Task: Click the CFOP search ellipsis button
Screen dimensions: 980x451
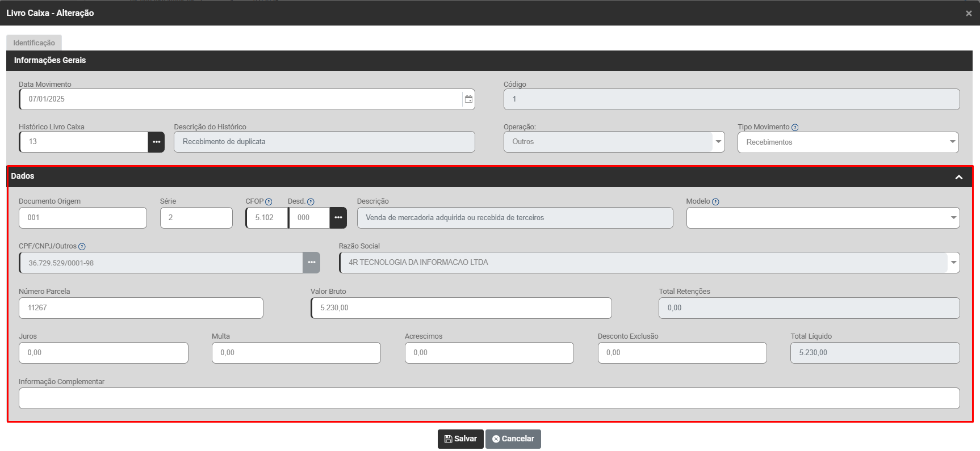Action: coord(338,218)
